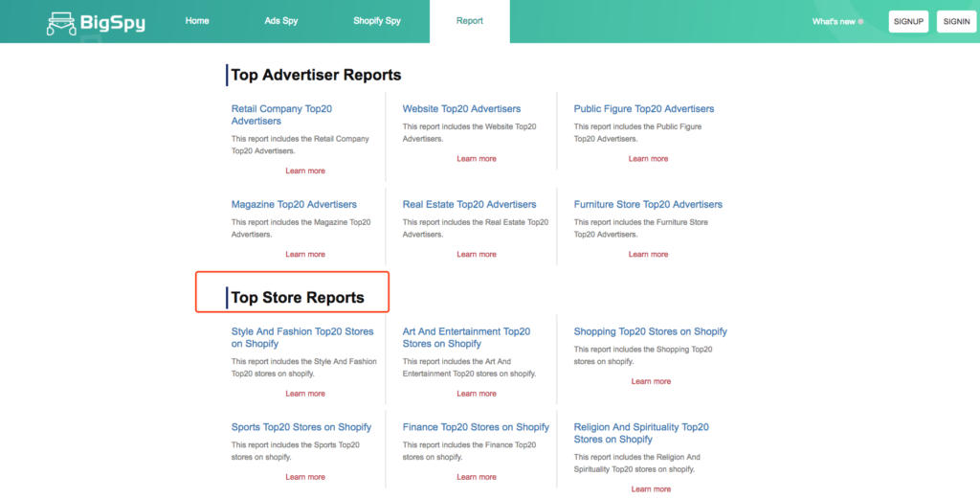Open Finance Top20 Stores on Shopify
Image resolution: width=980 pixels, height=499 pixels.
(x=476, y=427)
